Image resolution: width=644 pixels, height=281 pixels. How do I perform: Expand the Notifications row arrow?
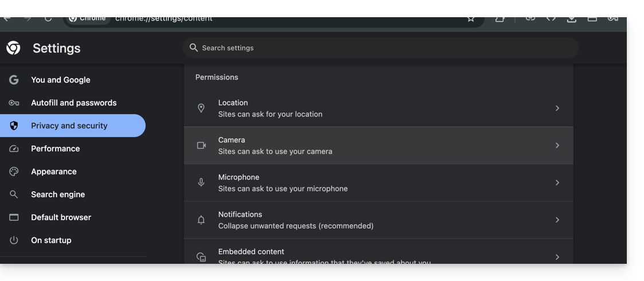557,220
